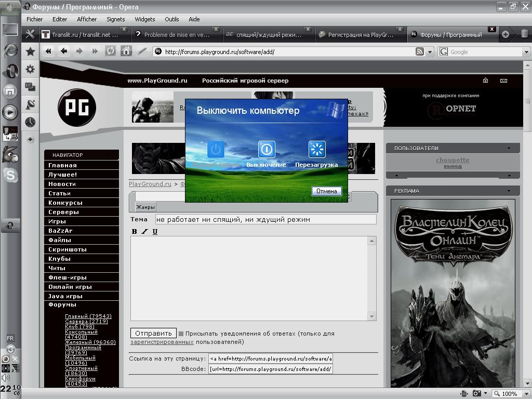Expand the Google search engine dropdown
The width and height of the screenshot is (532, 399).
(x=526, y=52)
